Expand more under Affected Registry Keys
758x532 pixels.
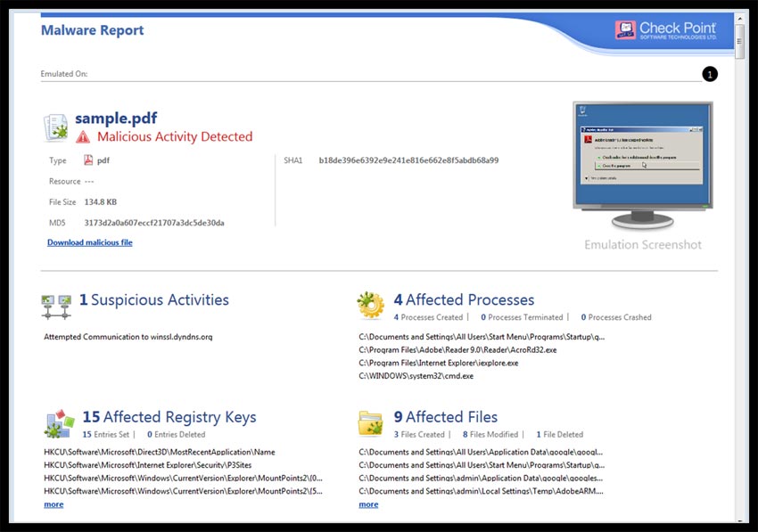54,504
